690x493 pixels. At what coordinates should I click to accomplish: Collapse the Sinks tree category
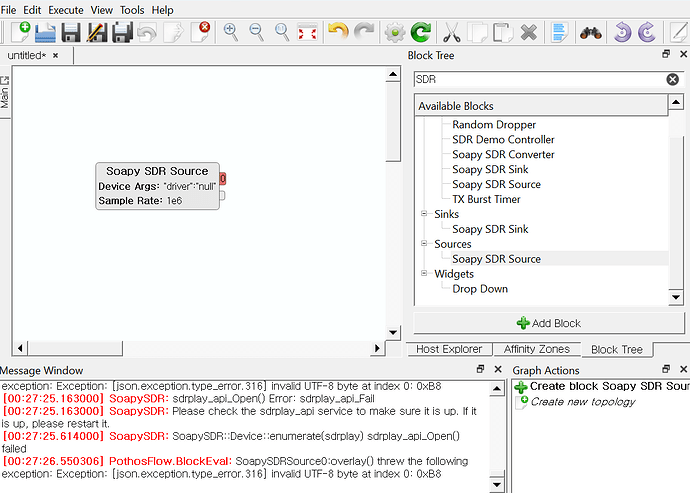424,213
